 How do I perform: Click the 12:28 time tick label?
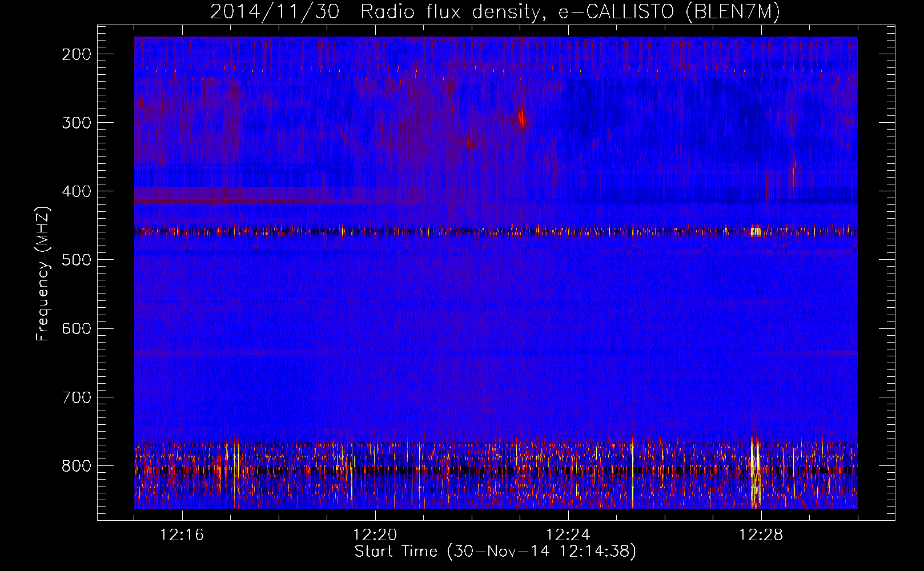(x=761, y=535)
